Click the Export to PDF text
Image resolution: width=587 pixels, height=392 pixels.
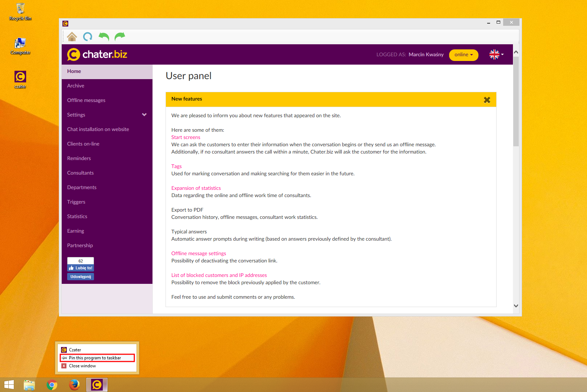tap(187, 210)
